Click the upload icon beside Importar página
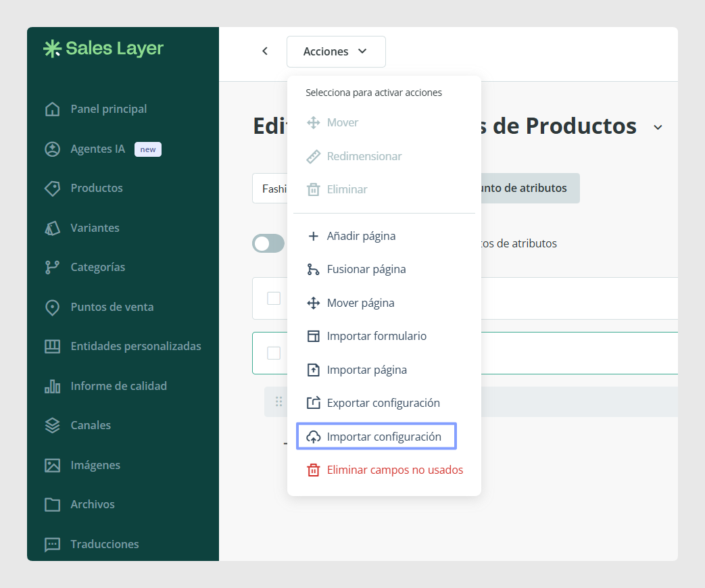705x588 pixels. (x=314, y=370)
